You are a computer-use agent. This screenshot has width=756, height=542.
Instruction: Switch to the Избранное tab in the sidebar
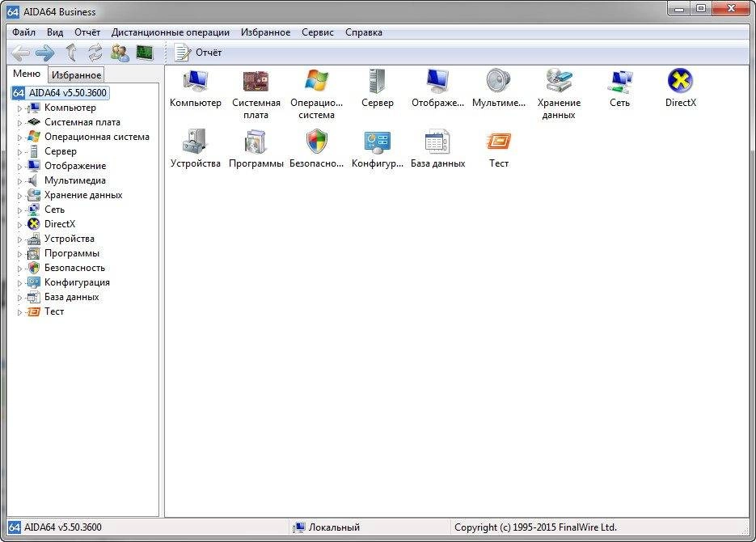pyautogui.click(x=76, y=74)
